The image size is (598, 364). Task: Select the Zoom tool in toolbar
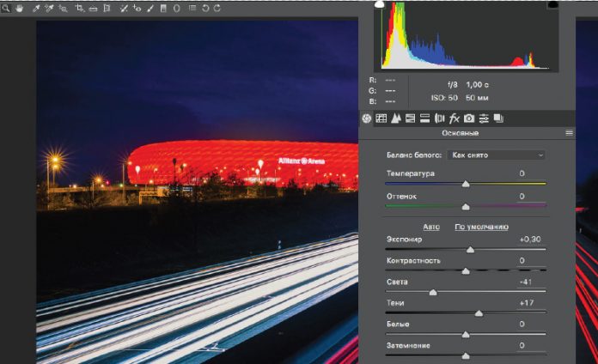point(5,8)
